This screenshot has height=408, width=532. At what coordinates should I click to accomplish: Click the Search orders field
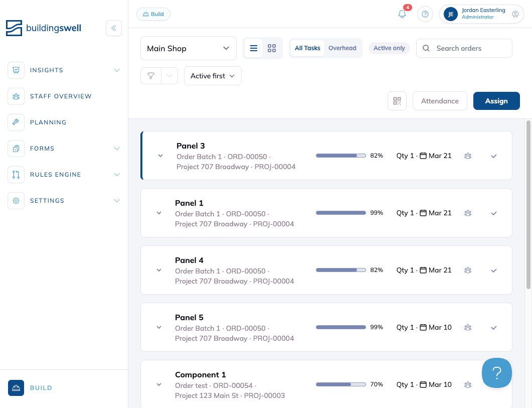[x=464, y=48]
